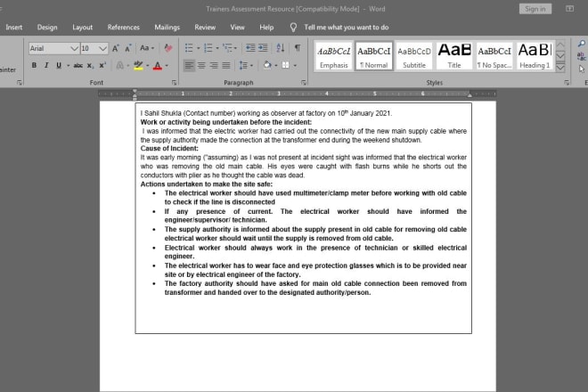
Task: Toggle Underline formatting
Action: click(x=59, y=65)
